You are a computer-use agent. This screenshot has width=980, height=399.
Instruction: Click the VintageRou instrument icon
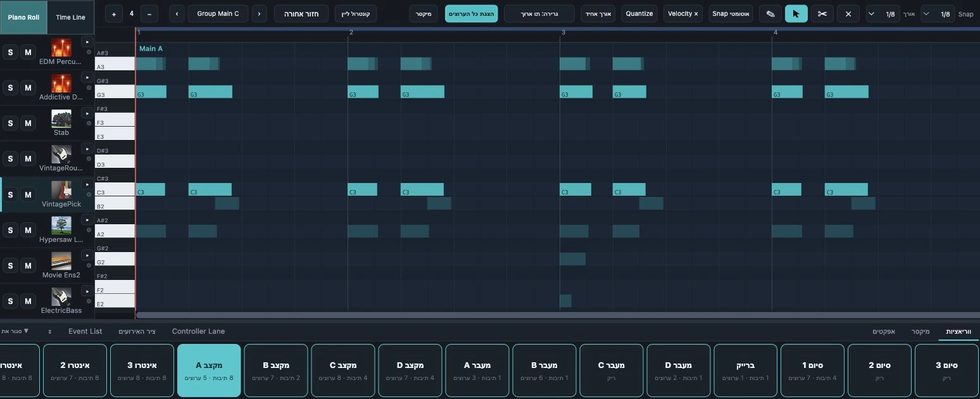61,155
